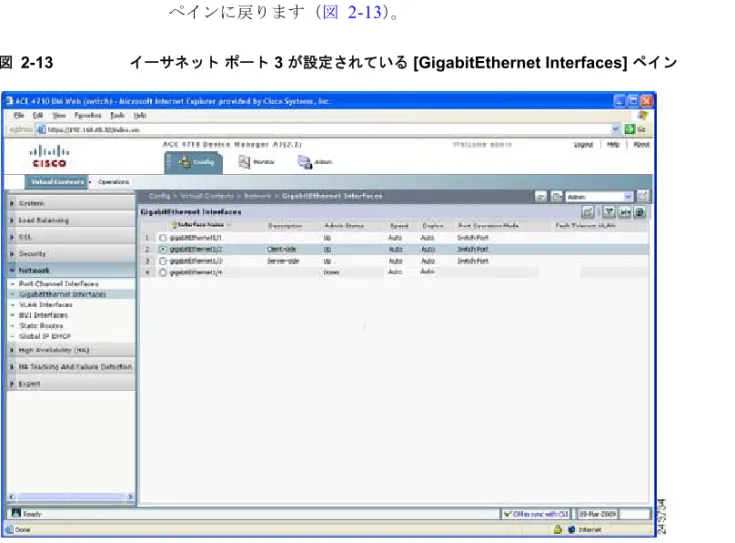
Task: Click the icon right of the Admin dropdown
Action: tap(643, 196)
